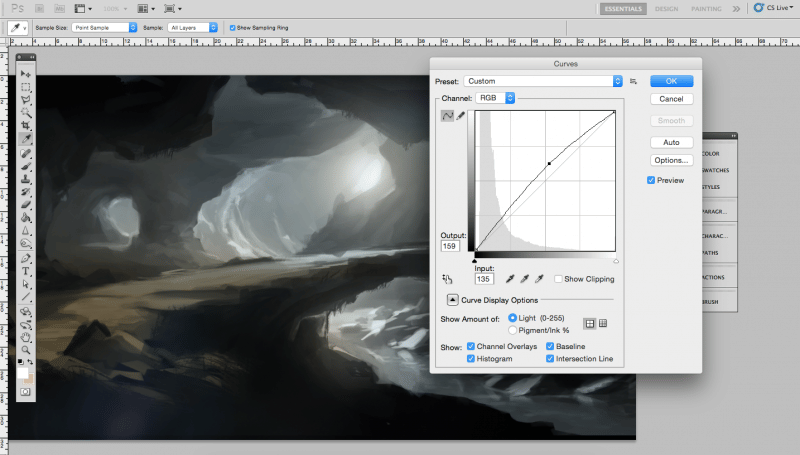Select the Crop tool

[26, 127]
